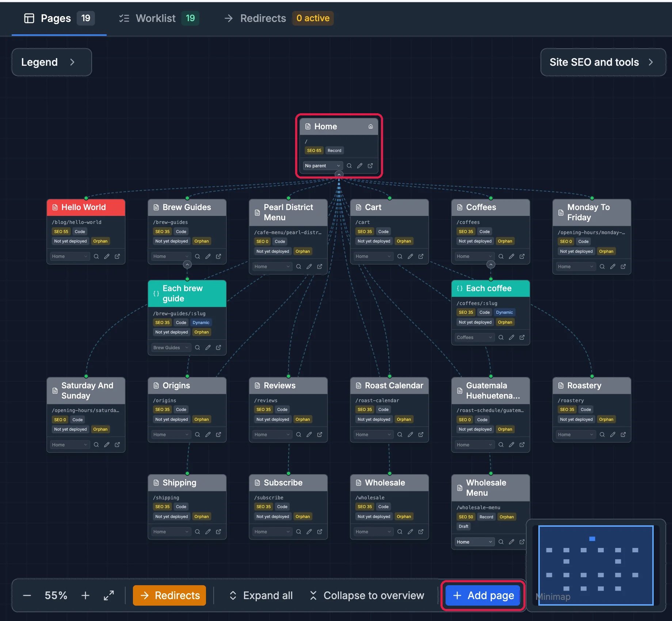
Task: Click the Roastery card title
Action: [x=584, y=386]
